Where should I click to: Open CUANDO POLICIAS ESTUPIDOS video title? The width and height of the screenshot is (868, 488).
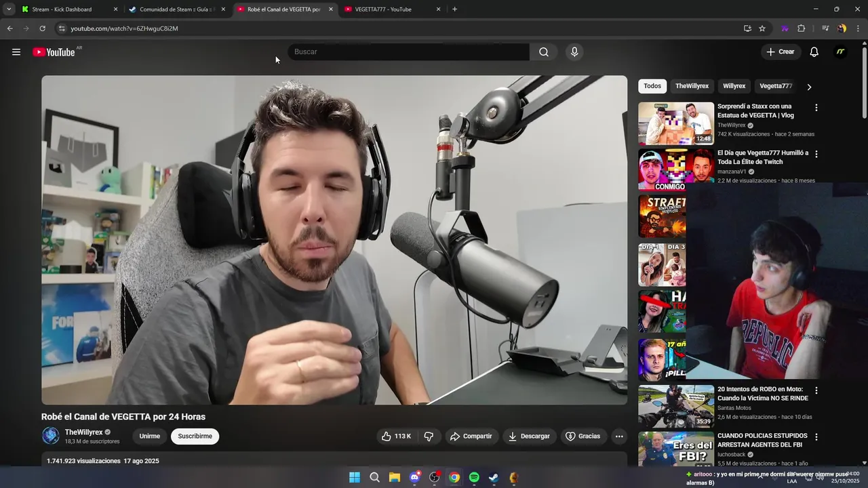pyautogui.click(x=762, y=441)
